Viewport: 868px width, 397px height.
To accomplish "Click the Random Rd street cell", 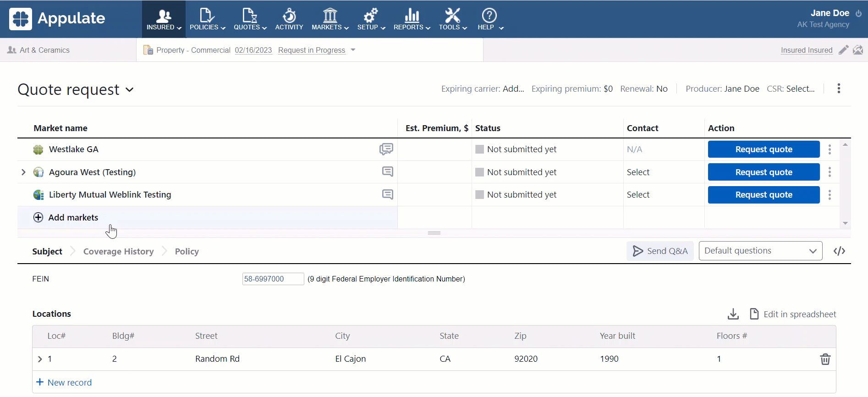I will click(217, 359).
